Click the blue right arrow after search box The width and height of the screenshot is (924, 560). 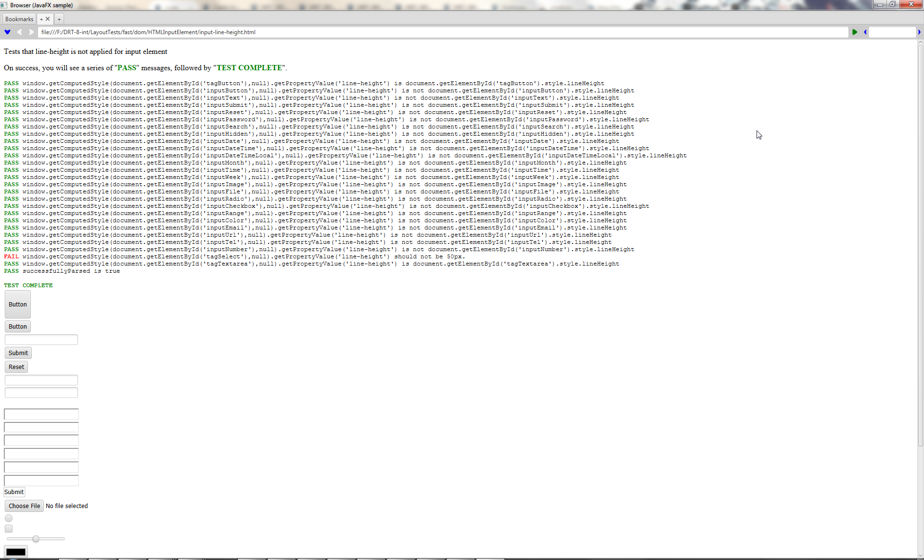pyautogui.click(x=919, y=32)
